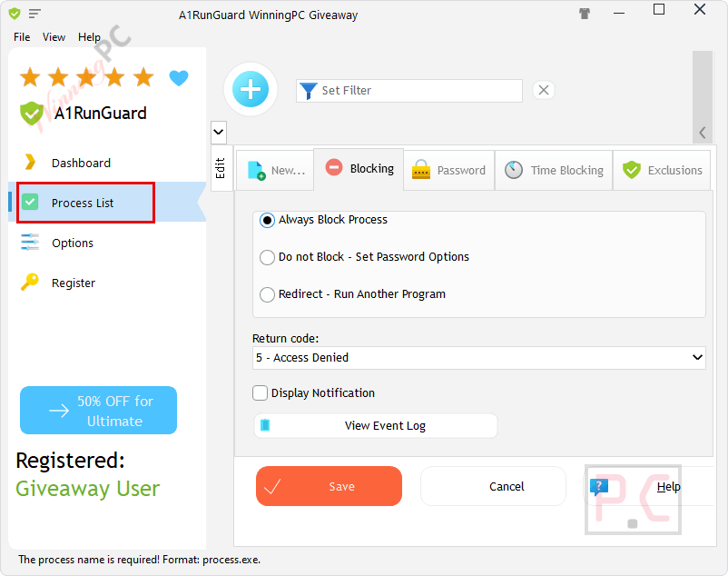Screen dimensions: 728x576
Task: Click the yellow key Register icon
Action: coord(30,282)
